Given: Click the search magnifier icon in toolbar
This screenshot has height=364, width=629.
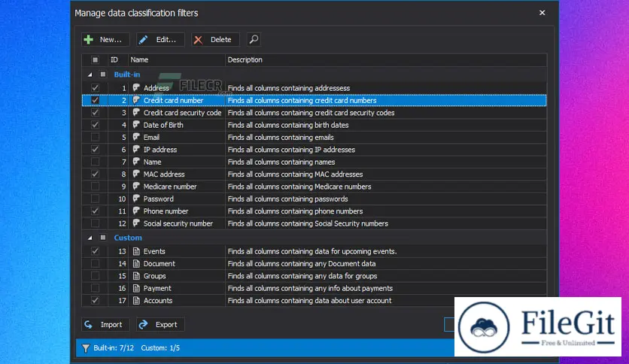Looking at the screenshot, I should (x=254, y=39).
